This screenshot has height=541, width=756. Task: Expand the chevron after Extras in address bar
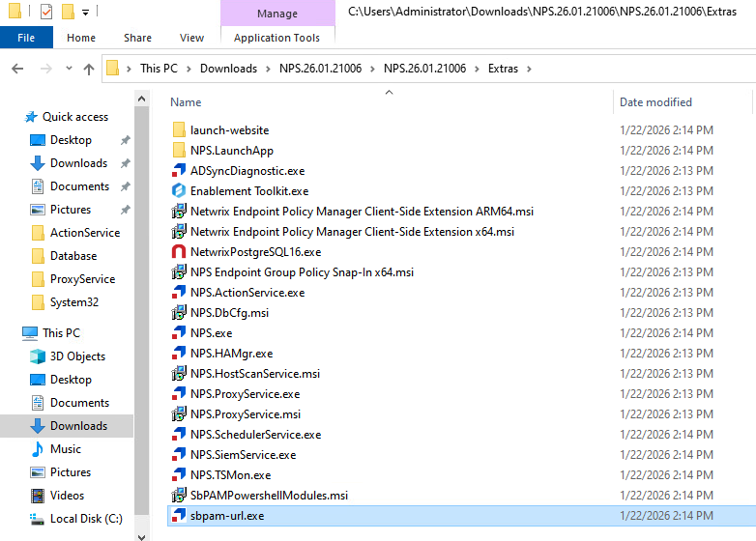pyautogui.click(x=529, y=69)
